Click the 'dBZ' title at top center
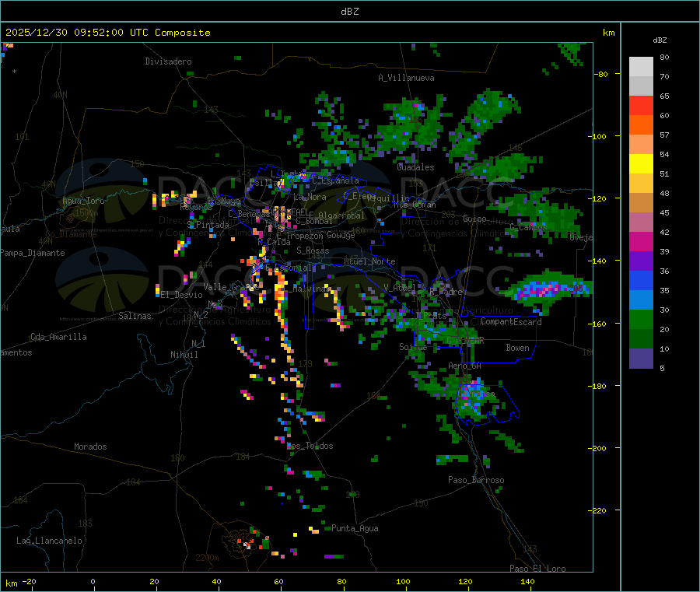Screen dimensions: 700x592 coord(349,12)
